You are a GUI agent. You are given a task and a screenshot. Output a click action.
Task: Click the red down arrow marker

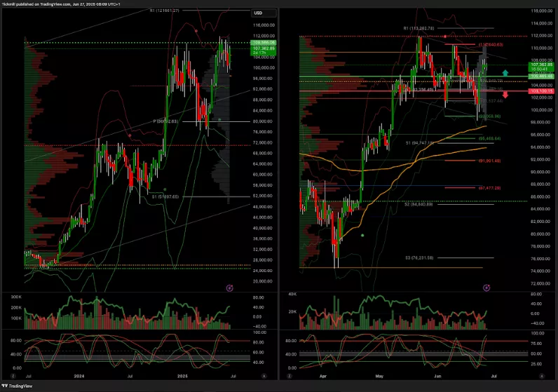click(x=505, y=94)
